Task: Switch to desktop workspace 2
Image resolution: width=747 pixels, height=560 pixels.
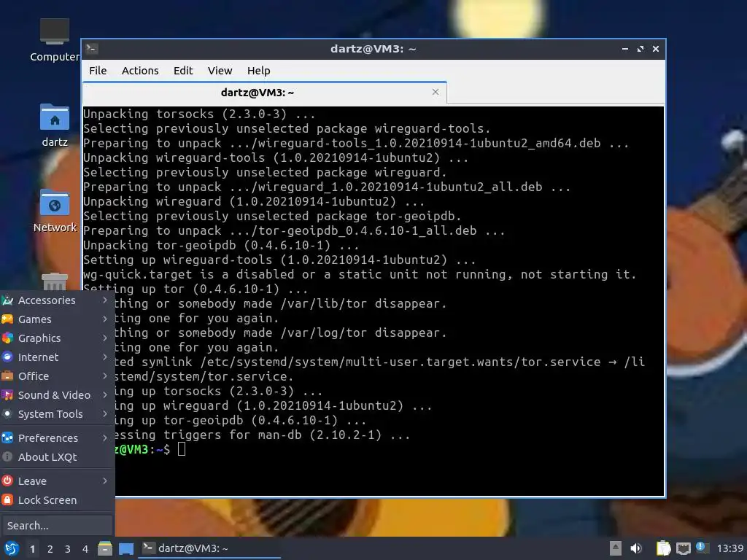Action: (x=50, y=549)
